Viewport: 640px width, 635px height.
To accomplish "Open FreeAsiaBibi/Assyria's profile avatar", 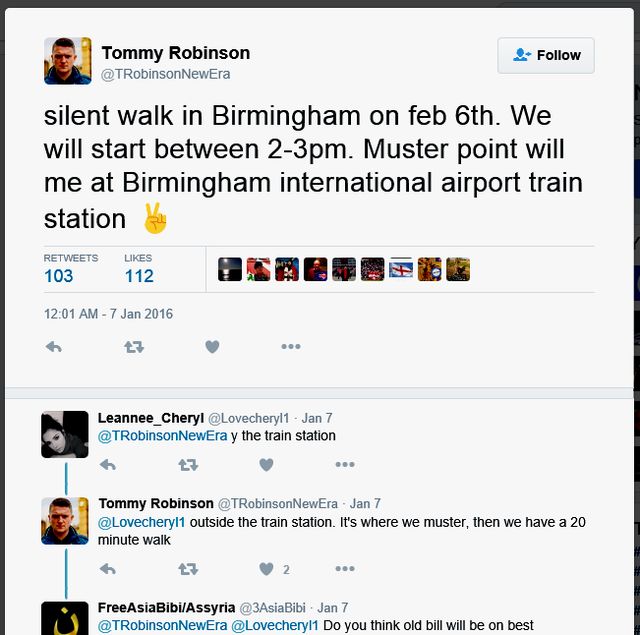I will click(65, 618).
